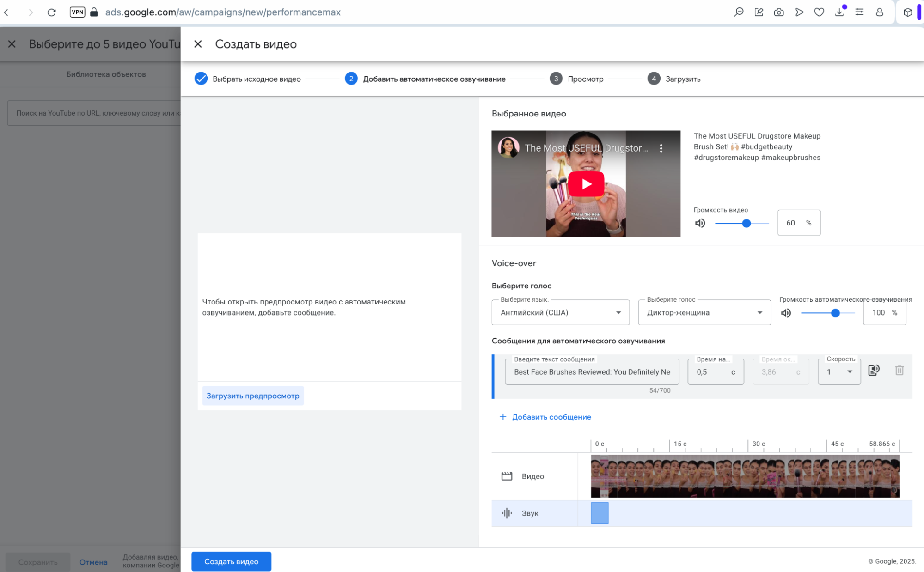Close the YouTube video selection panel
The width and height of the screenshot is (924, 572).
[12, 44]
